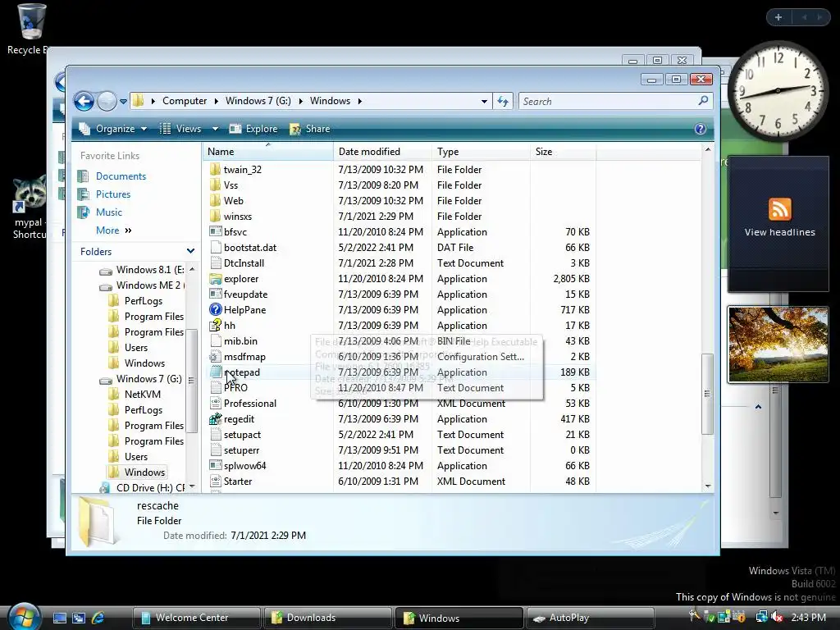The width and height of the screenshot is (840, 630).
Task: Select the winsxs folder
Action: pos(237,216)
